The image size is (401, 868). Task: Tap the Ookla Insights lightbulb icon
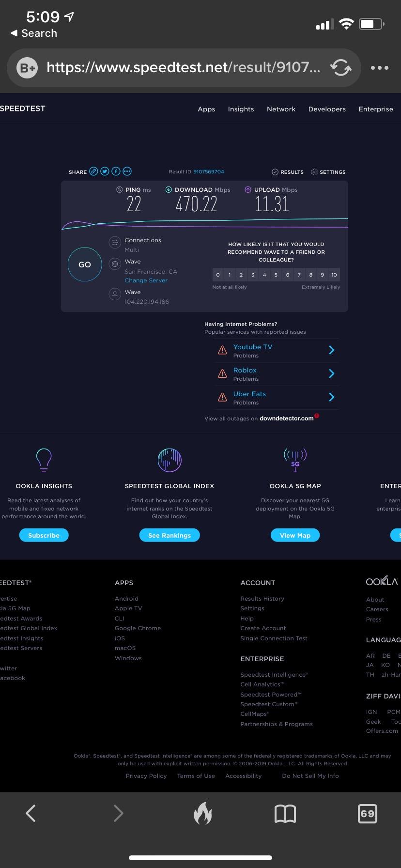[x=44, y=460]
